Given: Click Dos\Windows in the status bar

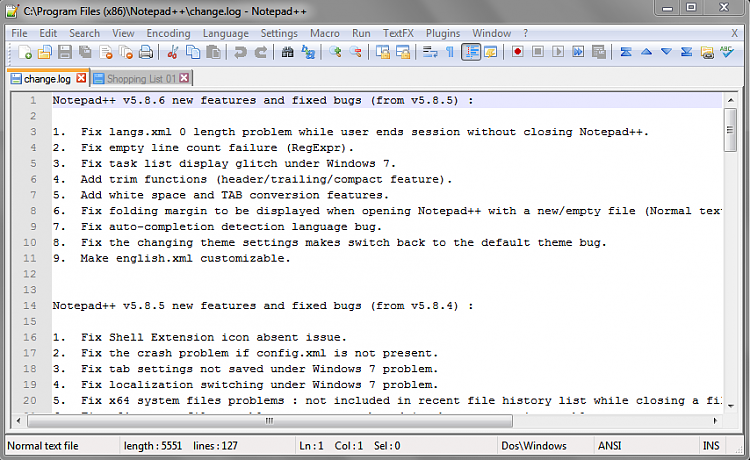Looking at the screenshot, I should pos(534,446).
